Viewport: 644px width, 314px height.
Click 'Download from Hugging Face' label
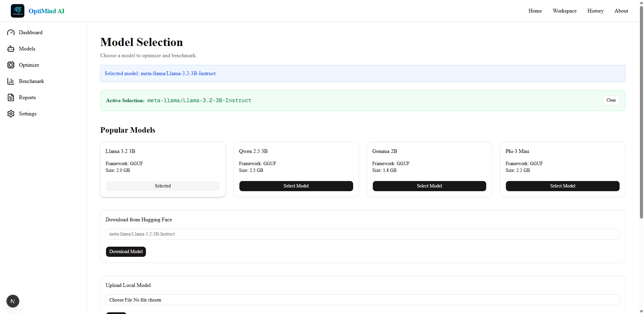(x=139, y=220)
